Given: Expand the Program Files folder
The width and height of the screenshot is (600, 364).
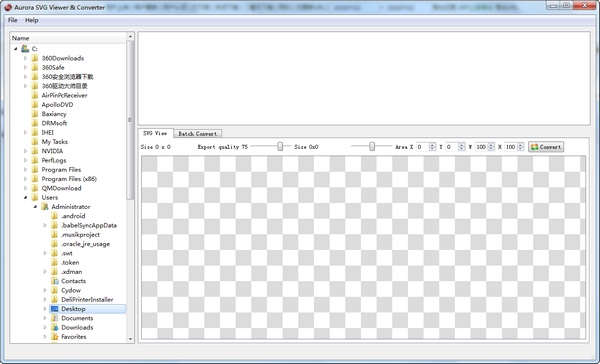Looking at the screenshot, I should click(26, 170).
